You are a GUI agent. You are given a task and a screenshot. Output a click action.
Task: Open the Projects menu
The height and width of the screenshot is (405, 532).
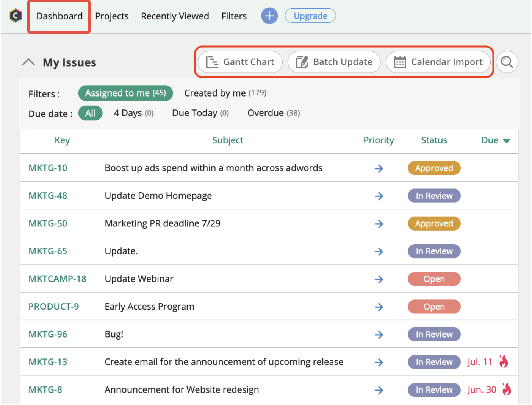pos(112,16)
